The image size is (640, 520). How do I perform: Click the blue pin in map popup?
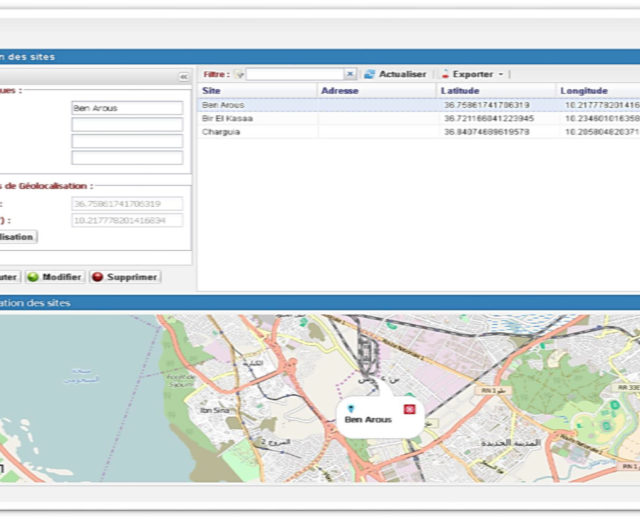click(351, 408)
